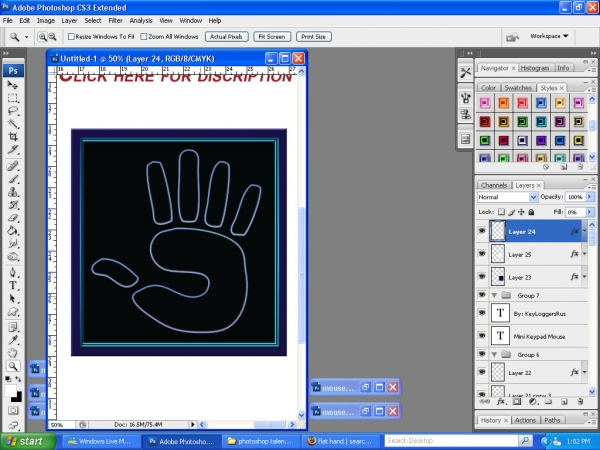This screenshot has height=450, width=600.
Task: Open the Filter menu
Action: [x=115, y=21]
